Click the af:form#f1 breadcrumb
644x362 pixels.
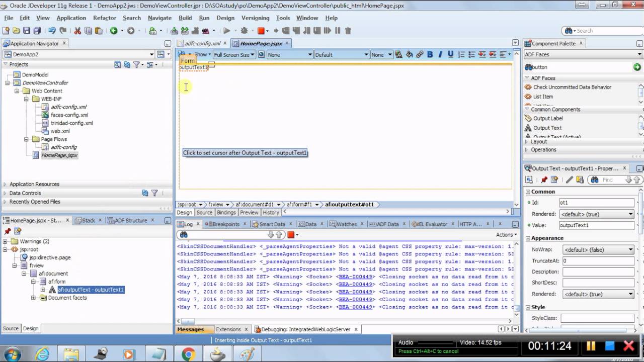pos(299,205)
